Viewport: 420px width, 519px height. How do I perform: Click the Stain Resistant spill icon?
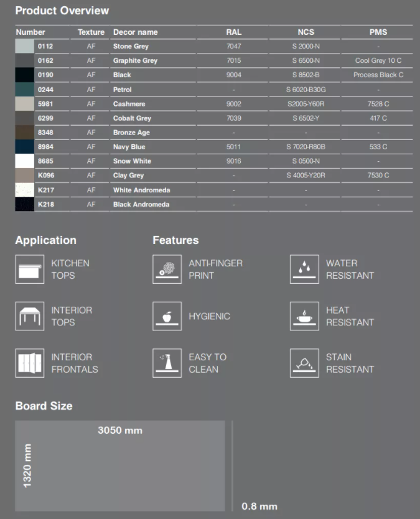tap(304, 363)
